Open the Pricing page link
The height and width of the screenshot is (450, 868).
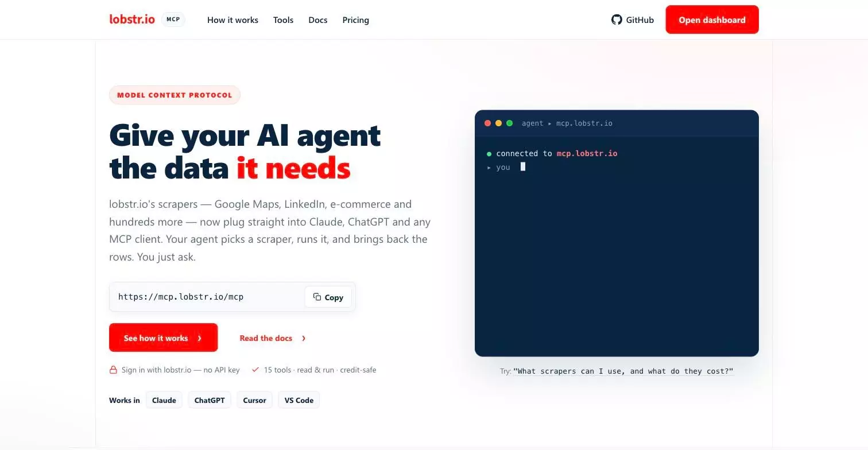tap(355, 20)
